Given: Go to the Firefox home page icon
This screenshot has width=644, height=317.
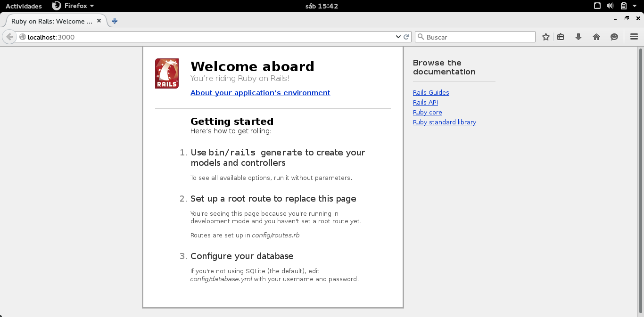Looking at the screenshot, I should (596, 37).
